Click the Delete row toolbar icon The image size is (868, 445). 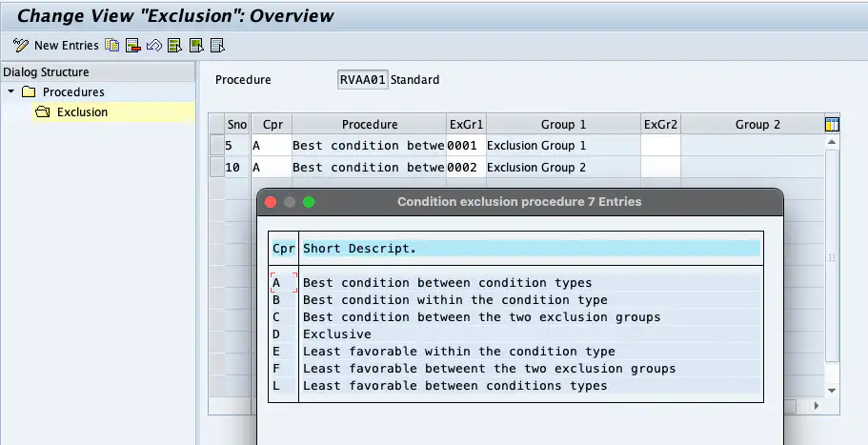(132, 46)
